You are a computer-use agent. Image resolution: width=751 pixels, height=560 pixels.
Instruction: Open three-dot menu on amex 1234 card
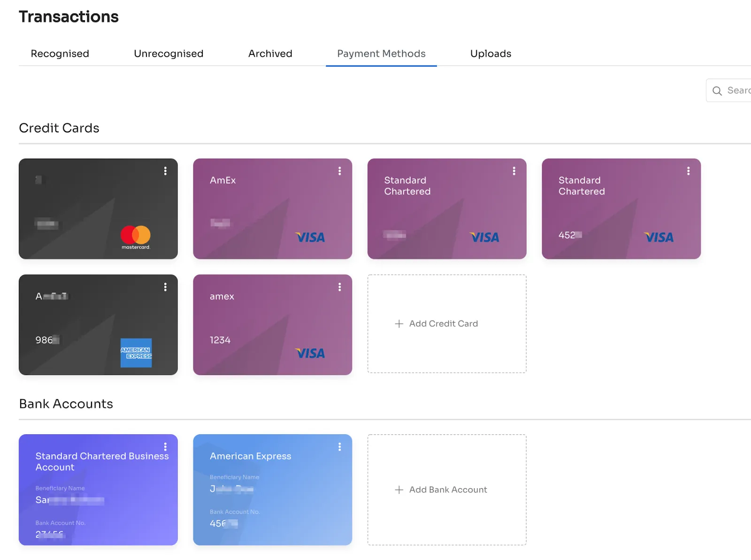tap(340, 287)
